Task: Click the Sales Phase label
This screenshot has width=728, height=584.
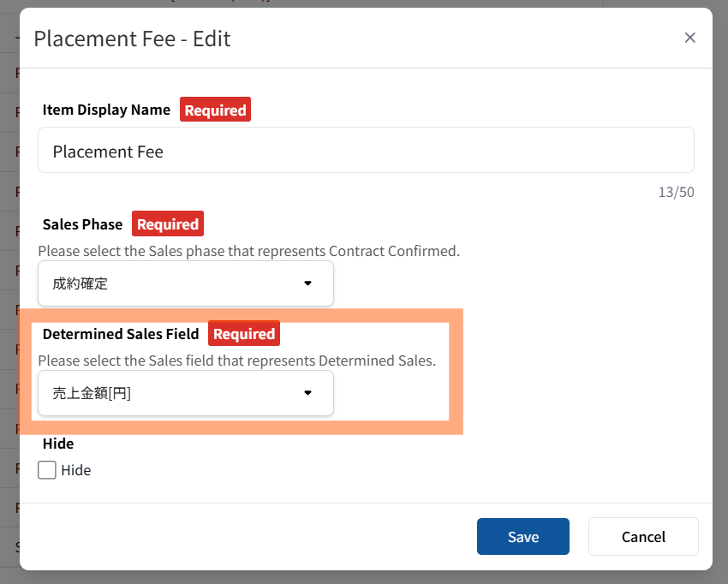Action: pos(82,224)
